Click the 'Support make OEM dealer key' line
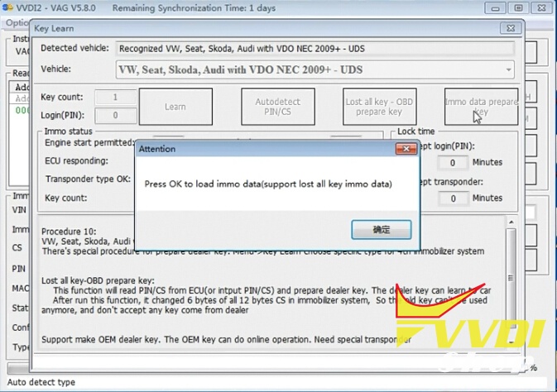Screen dimensions: 557x392 [226, 340]
